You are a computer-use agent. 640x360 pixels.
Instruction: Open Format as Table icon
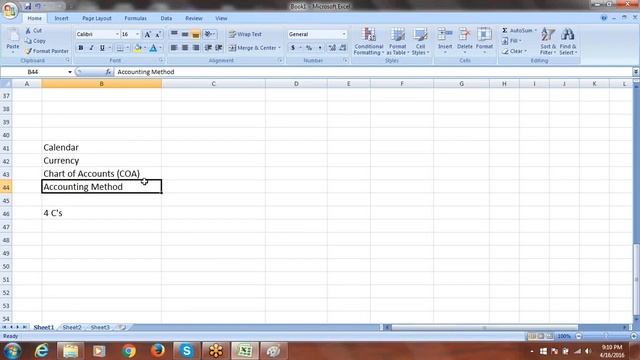pyautogui.click(x=398, y=35)
